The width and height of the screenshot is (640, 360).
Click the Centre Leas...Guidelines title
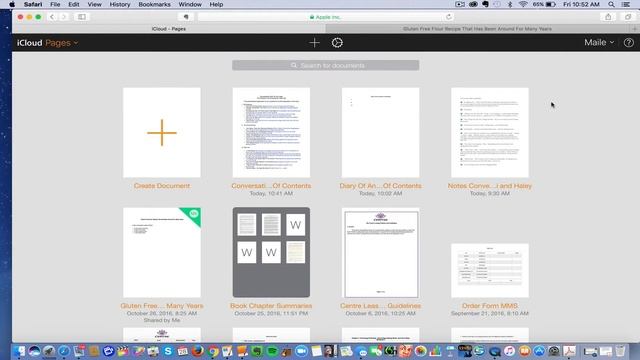(x=380, y=306)
